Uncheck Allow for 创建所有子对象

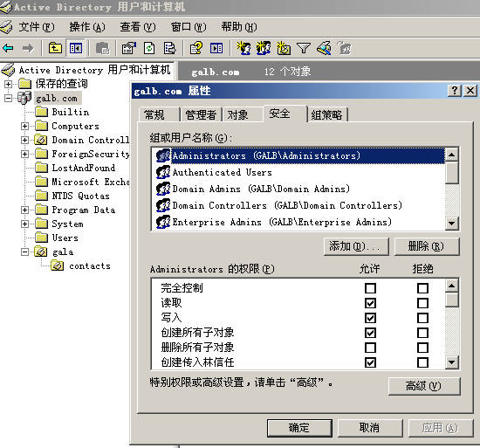[370, 333]
